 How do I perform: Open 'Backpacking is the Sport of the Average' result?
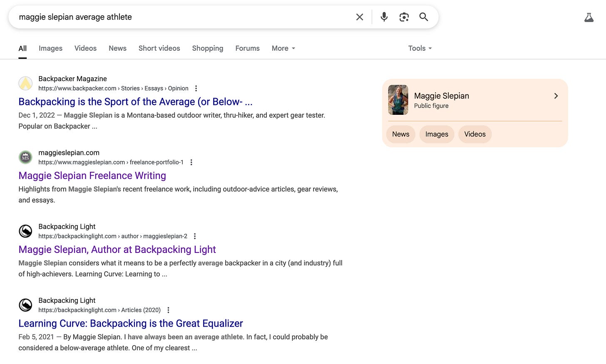(x=135, y=102)
